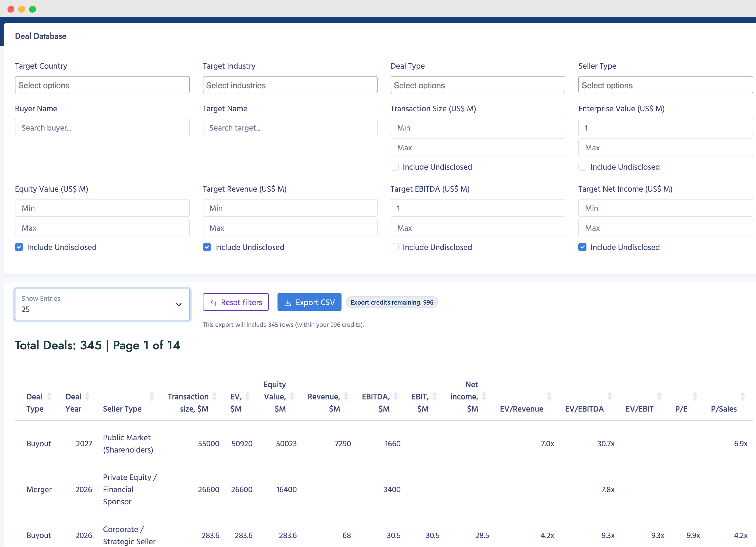Uncheck Include Undisclosed under Equity Value
756x547 pixels.
point(19,247)
